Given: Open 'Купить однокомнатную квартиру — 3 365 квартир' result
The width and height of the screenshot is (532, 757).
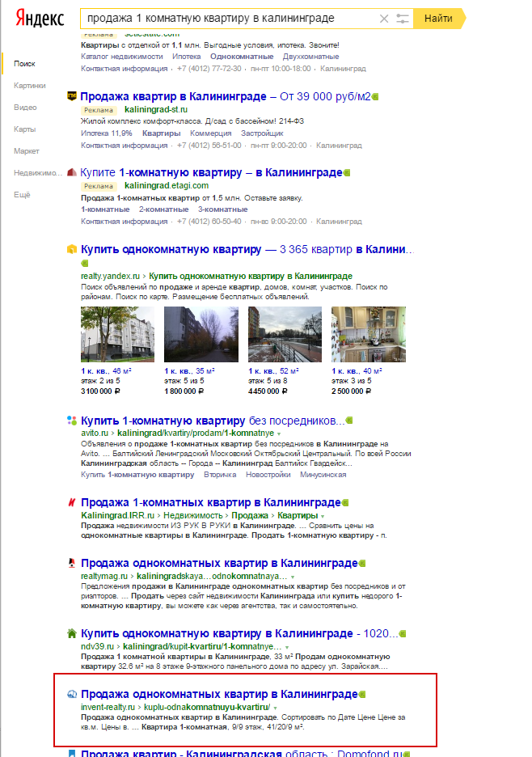Looking at the screenshot, I should [247, 250].
